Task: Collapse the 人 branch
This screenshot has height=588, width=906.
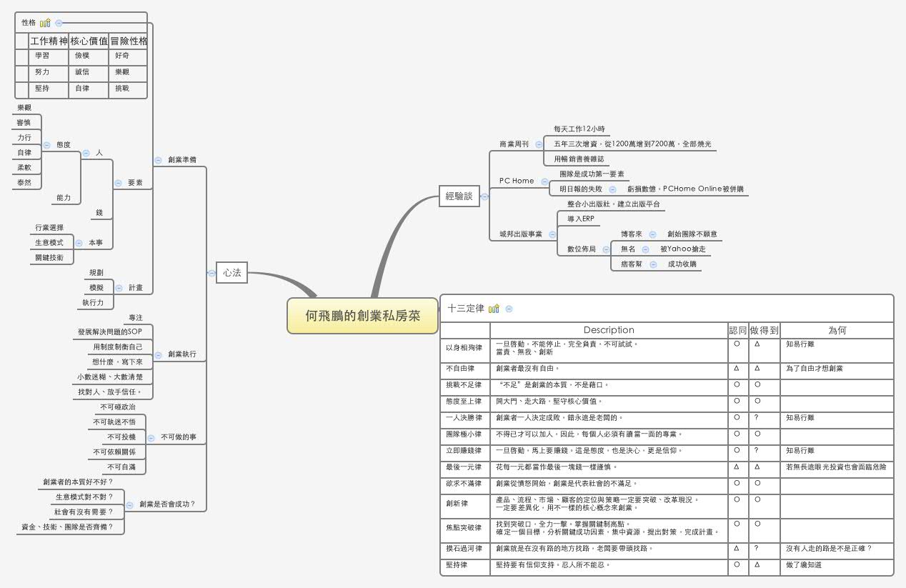Action: click(86, 152)
